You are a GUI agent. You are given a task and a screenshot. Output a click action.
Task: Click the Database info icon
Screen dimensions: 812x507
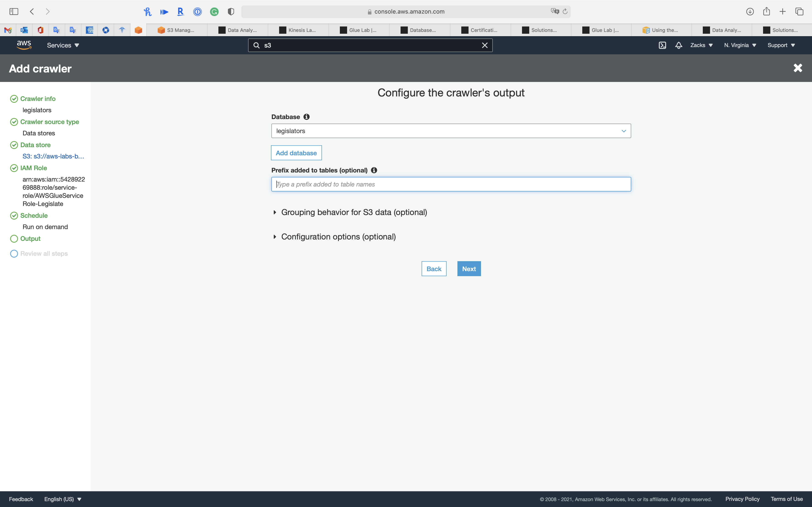click(x=306, y=117)
